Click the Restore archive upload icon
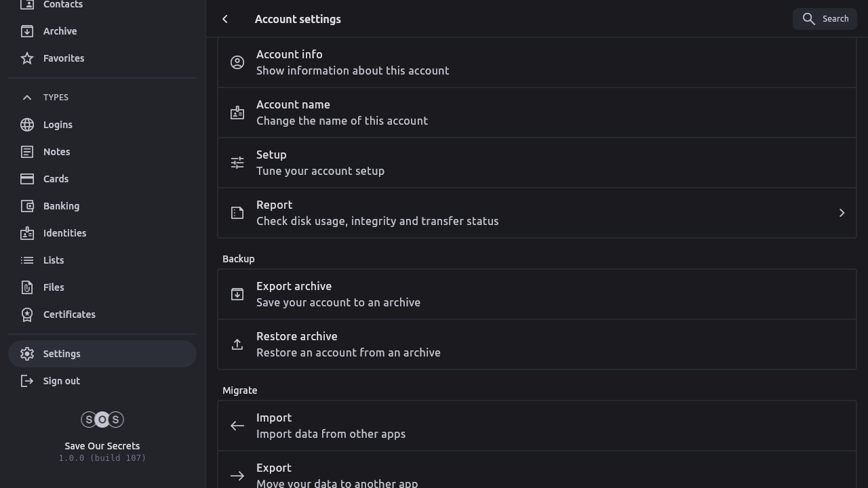The image size is (868, 488). [237, 344]
